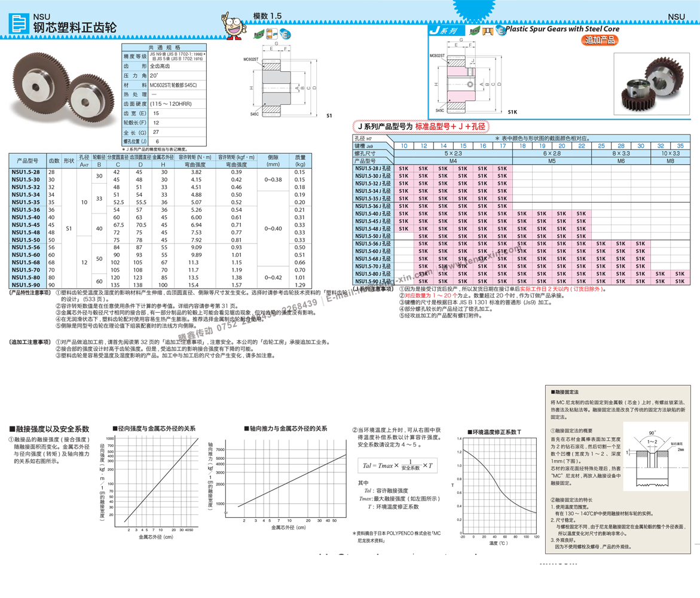Click bore size 35 column header
Screen dimensions: 700x598
coord(680,146)
